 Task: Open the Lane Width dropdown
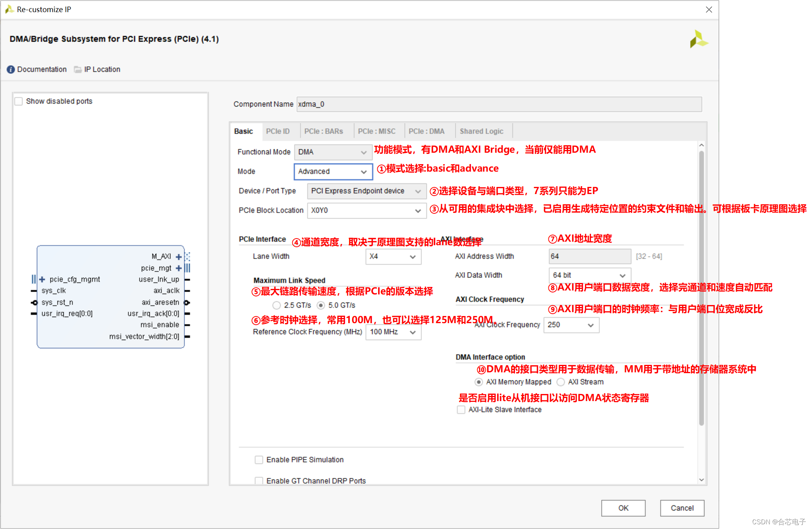393,257
